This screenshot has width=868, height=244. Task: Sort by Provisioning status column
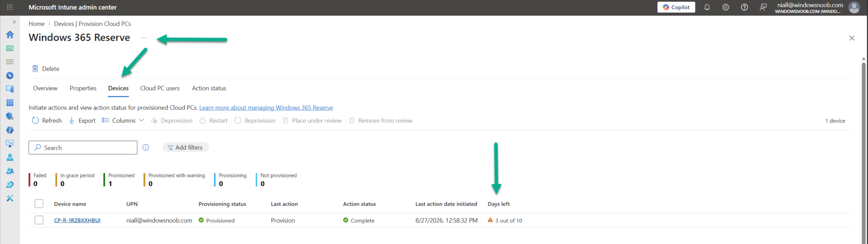click(x=222, y=204)
